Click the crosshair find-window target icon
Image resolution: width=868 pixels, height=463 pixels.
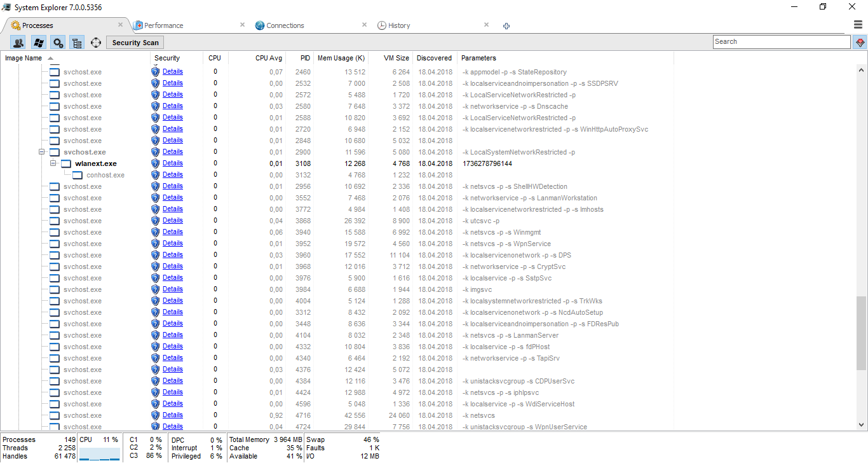pyautogui.click(x=96, y=43)
